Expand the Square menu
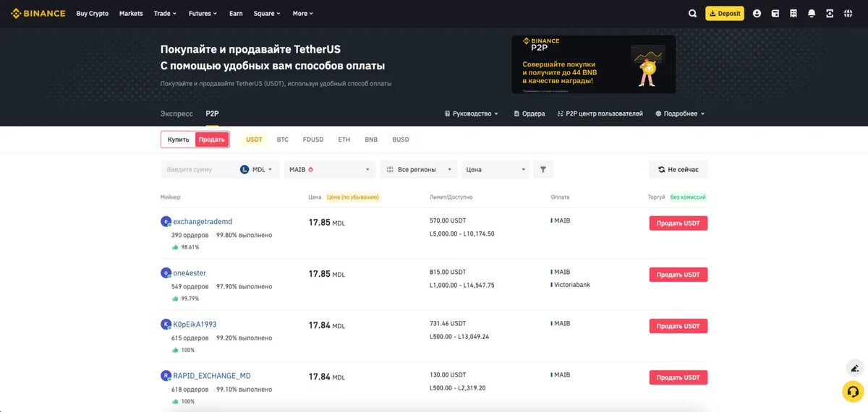Image resolution: width=868 pixels, height=412 pixels. [266, 13]
